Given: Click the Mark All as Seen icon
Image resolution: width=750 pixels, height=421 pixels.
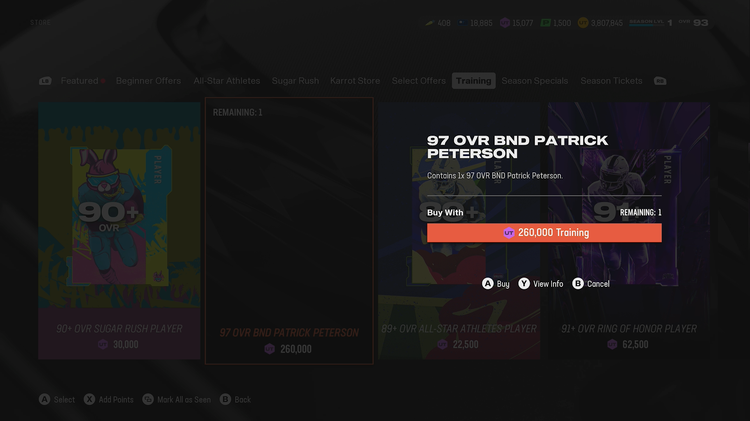Looking at the screenshot, I should (x=148, y=399).
